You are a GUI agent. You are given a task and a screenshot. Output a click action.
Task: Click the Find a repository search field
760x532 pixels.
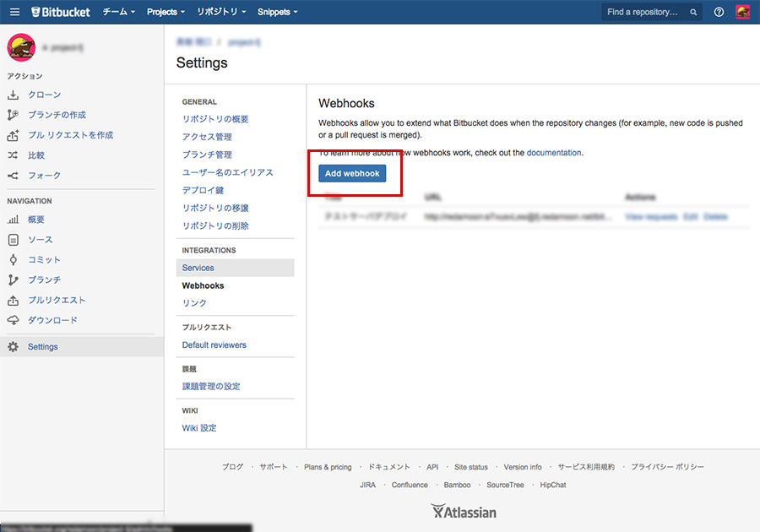click(x=644, y=12)
